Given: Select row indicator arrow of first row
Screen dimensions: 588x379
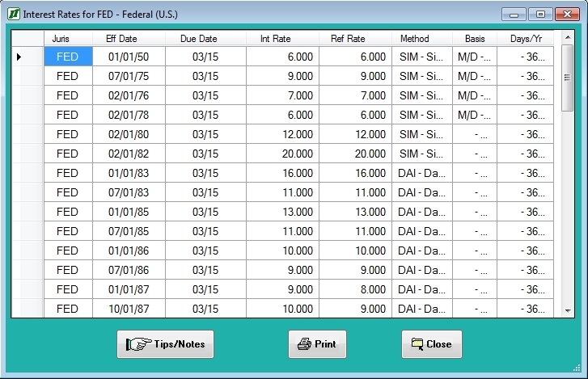Looking at the screenshot, I should click(x=19, y=57).
